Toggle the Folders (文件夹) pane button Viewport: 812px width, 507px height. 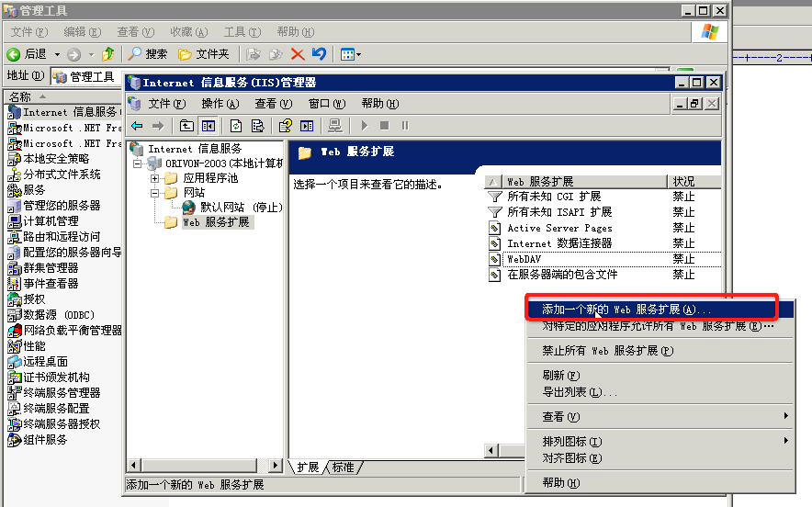(204, 54)
